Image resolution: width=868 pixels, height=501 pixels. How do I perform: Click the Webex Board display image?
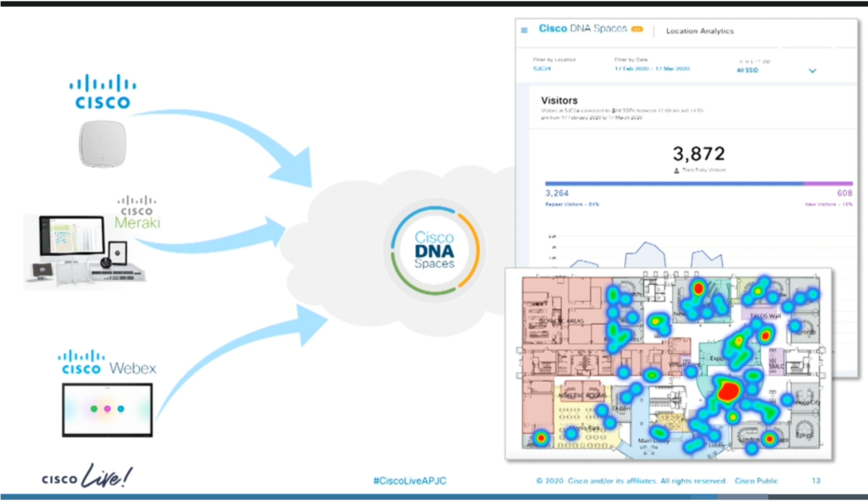pyautogui.click(x=108, y=409)
